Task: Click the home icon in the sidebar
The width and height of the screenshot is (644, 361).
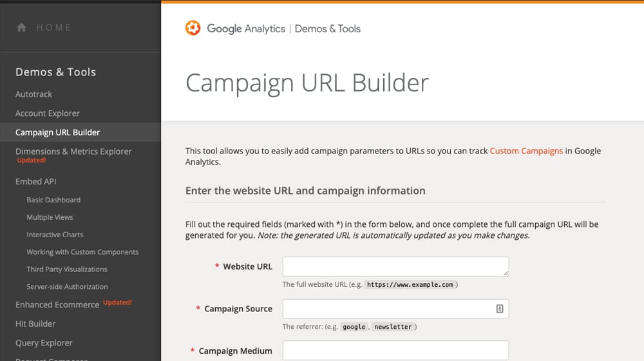Action: (x=21, y=28)
